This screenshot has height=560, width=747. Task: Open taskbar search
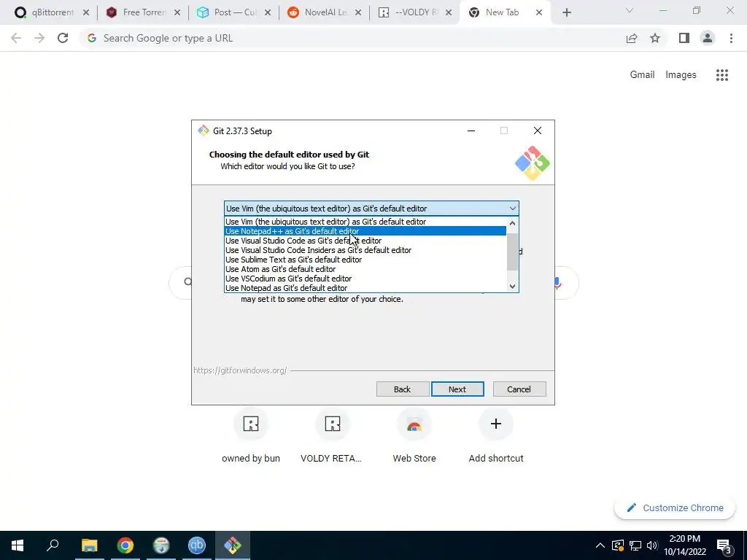tap(53, 545)
